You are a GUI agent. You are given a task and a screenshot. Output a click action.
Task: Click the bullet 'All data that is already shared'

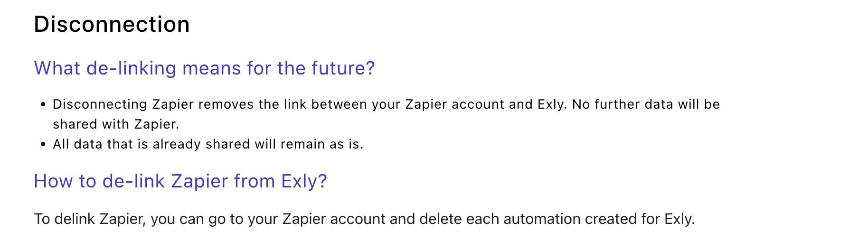(x=208, y=144)
